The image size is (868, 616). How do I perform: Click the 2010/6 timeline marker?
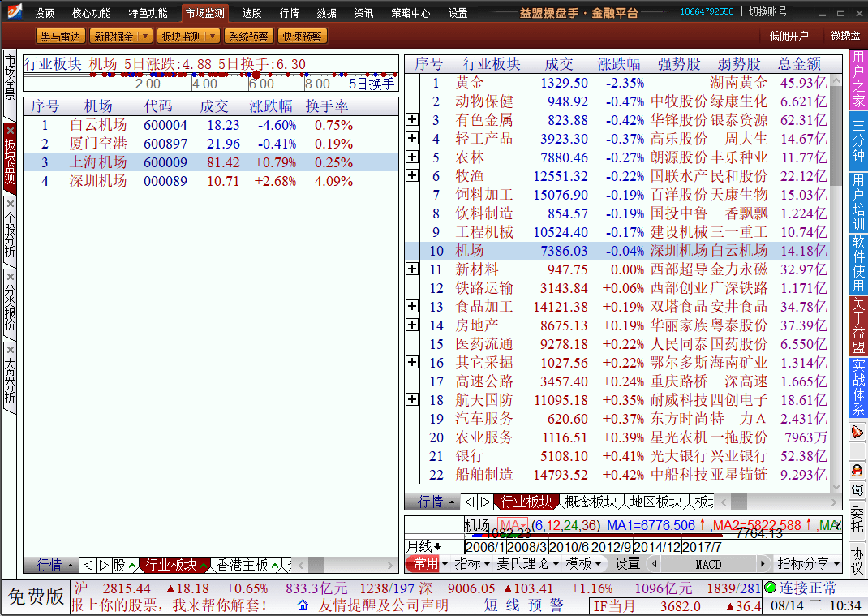569,547
